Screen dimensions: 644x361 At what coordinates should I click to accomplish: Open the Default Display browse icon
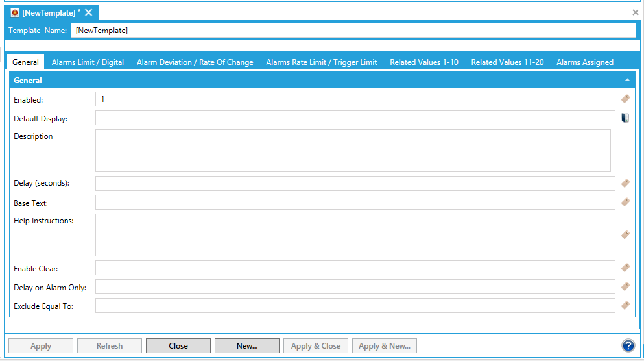[625, 118]
